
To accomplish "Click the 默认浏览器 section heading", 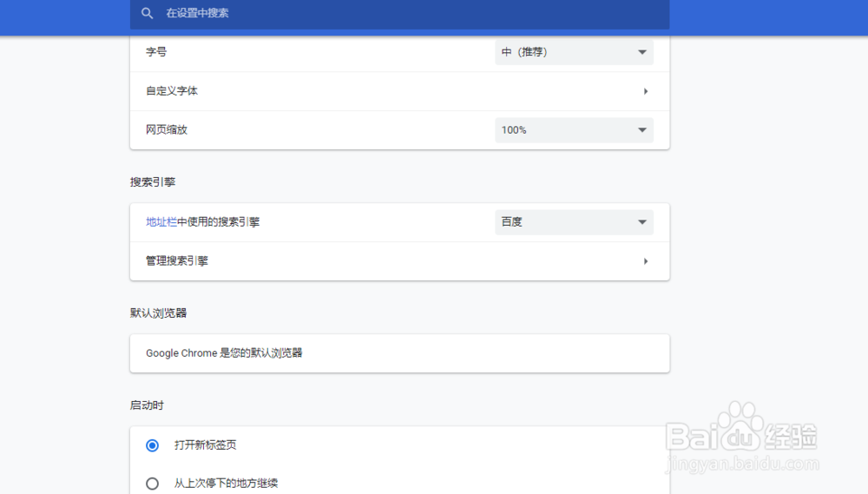I will coord(158,313).
